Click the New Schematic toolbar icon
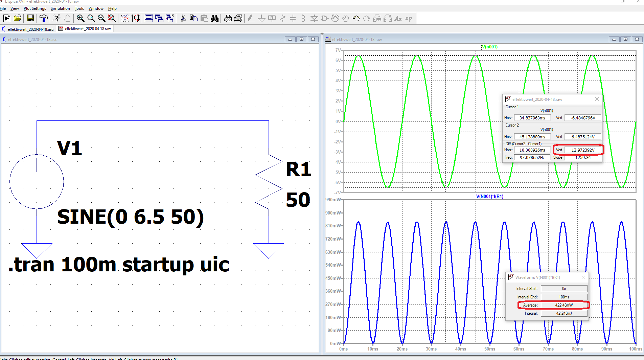The height and width of the screenshot is (360, 644). 6,18
